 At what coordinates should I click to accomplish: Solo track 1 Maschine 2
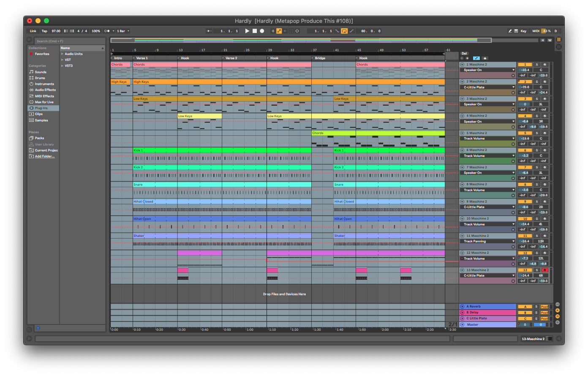[x=537, y=65]
